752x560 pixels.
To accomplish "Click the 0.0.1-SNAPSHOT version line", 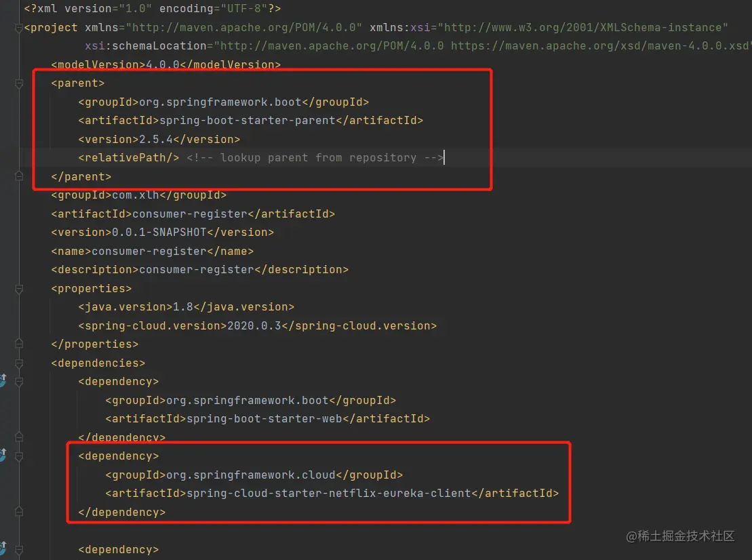I will pos(163,233).
